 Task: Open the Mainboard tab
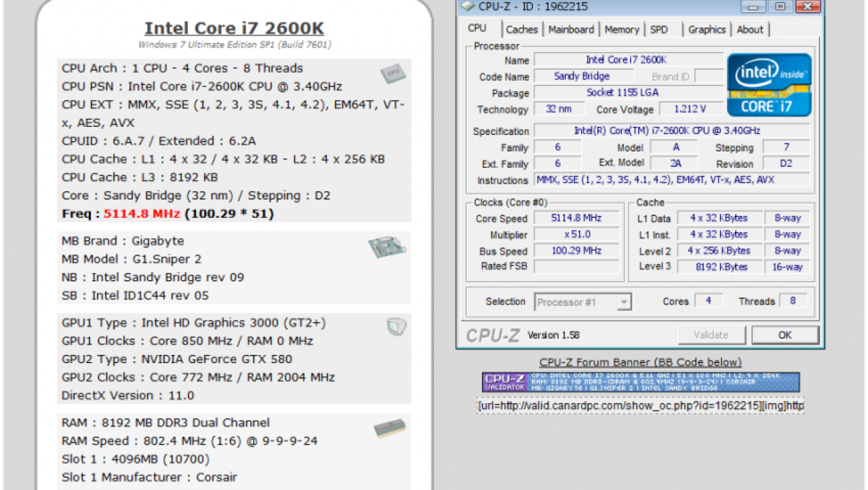coord(571,29)
